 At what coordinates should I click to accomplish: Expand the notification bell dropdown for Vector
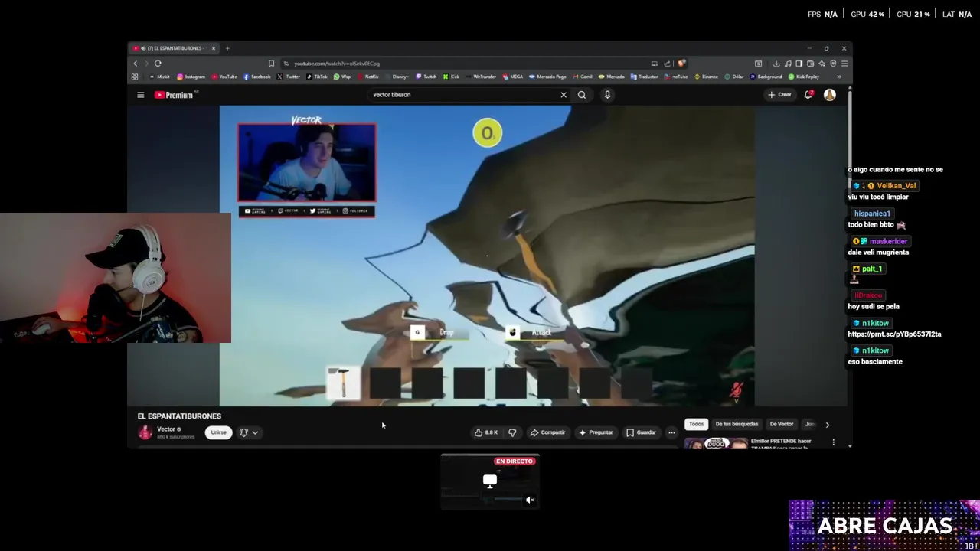pos(250,432)
